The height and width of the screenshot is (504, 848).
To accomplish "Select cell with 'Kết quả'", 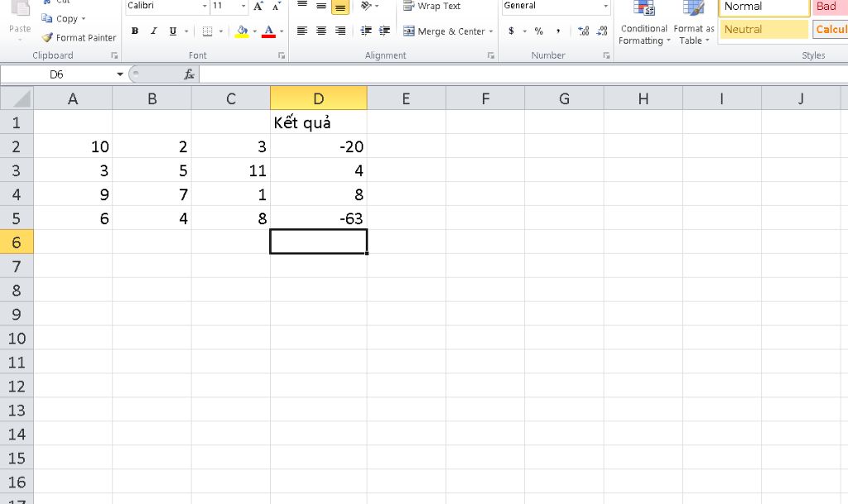I will [319, 122].
